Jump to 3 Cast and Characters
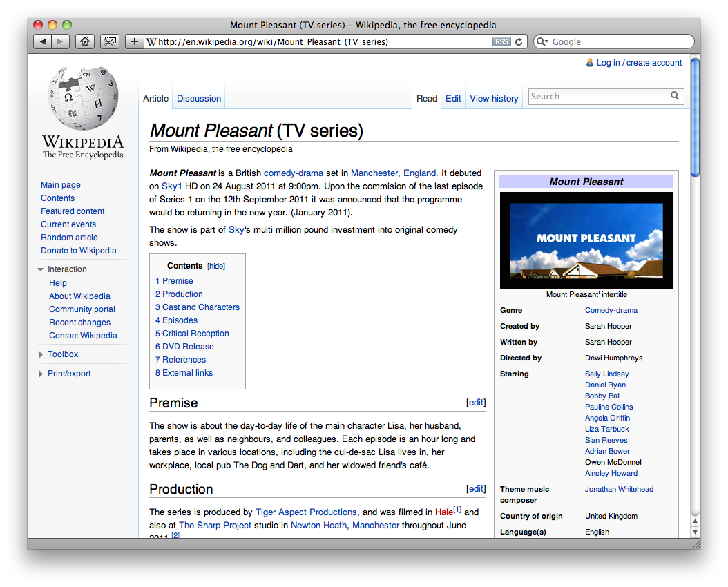 pyautogui.click(x=198, y=307)
